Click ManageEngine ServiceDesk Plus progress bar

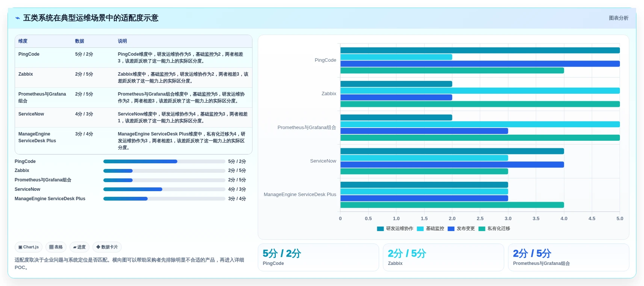pos(164,199)
